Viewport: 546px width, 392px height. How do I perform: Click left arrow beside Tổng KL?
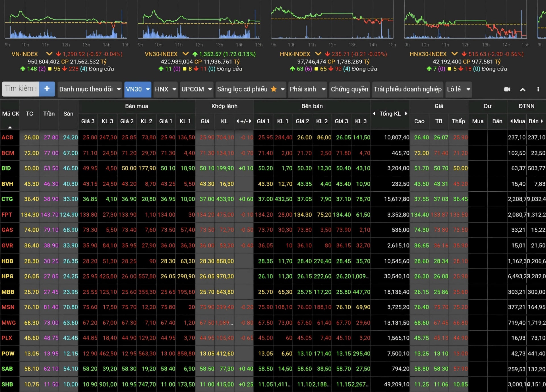[374, 113]
